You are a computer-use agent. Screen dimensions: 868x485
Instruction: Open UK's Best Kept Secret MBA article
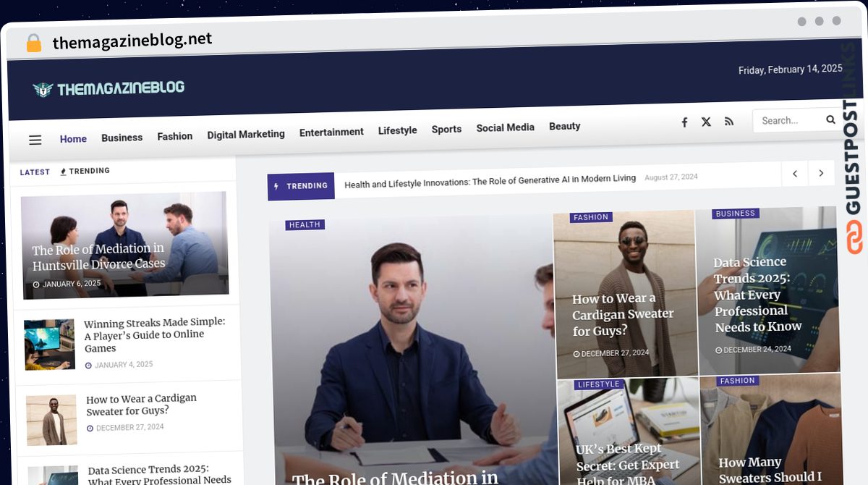[627, 463]
